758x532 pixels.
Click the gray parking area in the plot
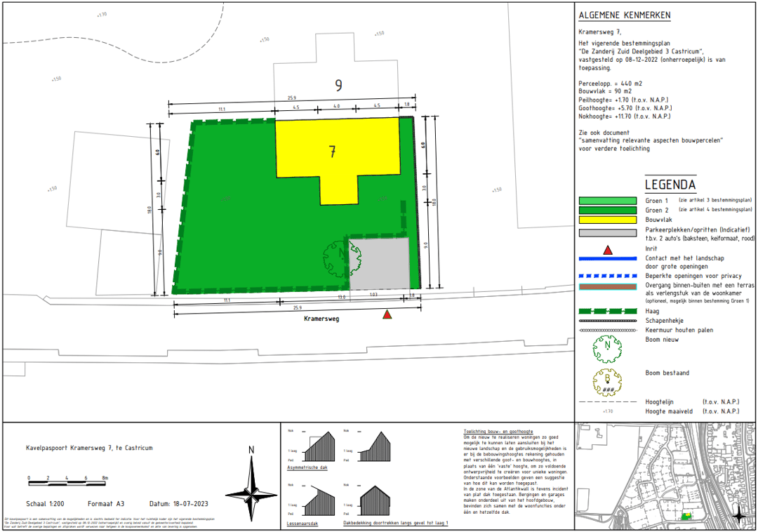click(x=379, y=263)
